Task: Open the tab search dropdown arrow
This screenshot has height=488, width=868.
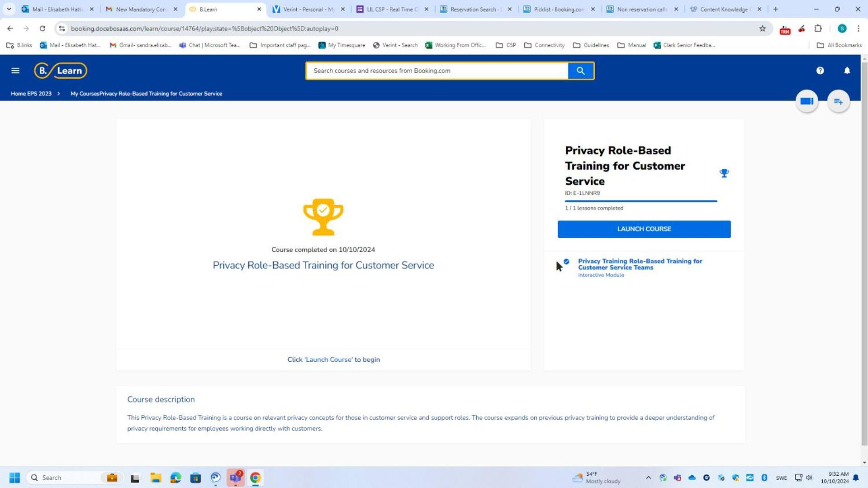Action: [x=9, y=9]
